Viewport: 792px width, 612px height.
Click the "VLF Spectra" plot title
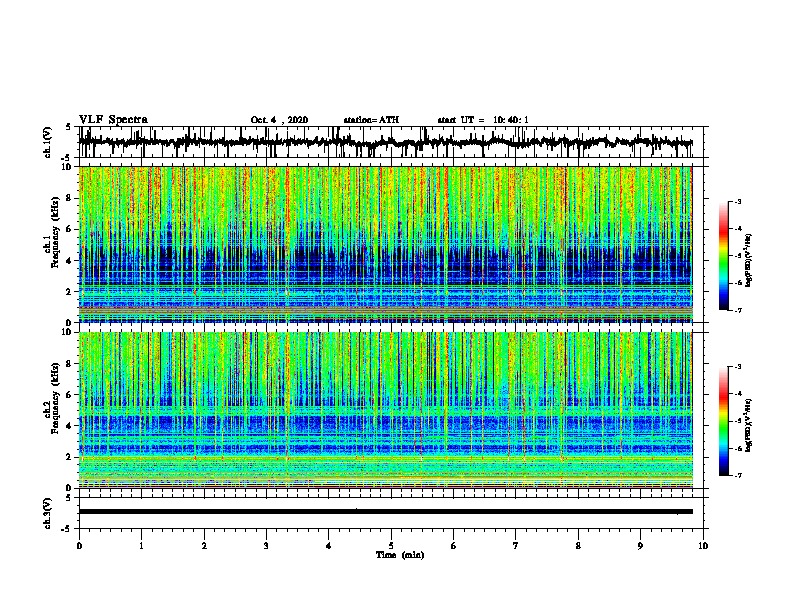click(113, 120)
